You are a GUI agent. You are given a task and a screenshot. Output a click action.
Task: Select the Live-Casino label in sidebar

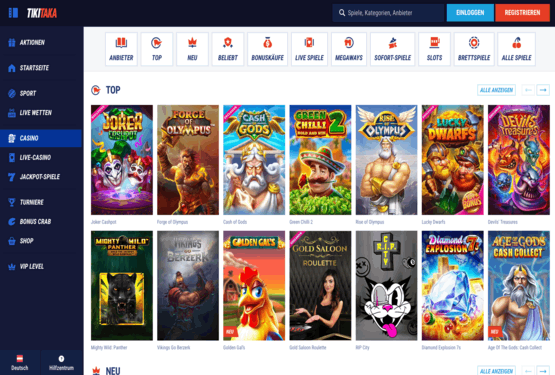pos(35,158)
